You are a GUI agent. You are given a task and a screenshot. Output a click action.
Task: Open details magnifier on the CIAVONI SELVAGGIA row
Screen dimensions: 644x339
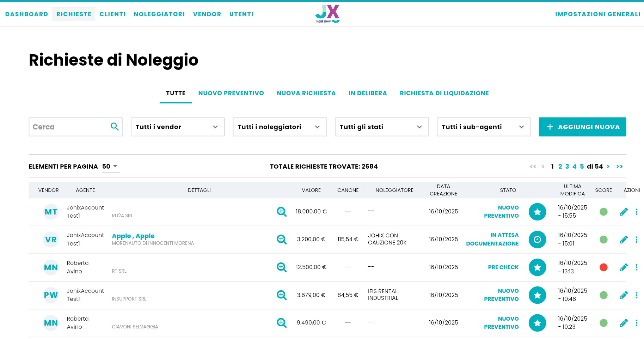tap(281, 322)
